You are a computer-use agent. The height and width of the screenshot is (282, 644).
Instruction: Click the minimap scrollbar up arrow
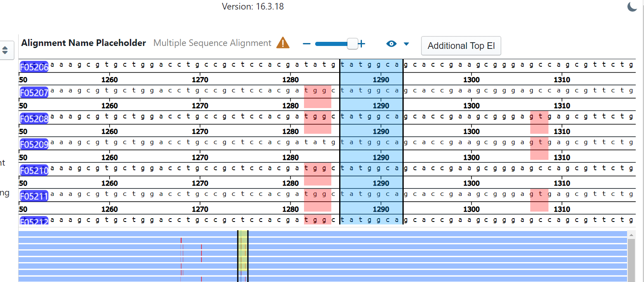631,235
